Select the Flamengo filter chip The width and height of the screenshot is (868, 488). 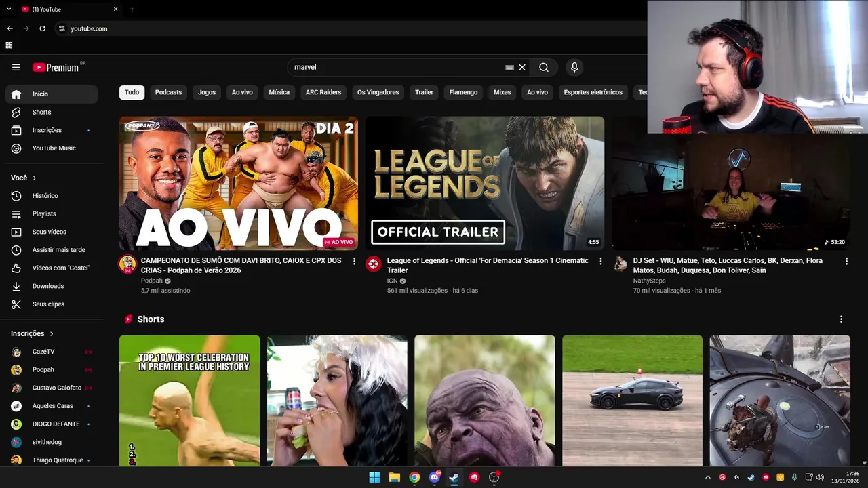click(x=463, y=92)
